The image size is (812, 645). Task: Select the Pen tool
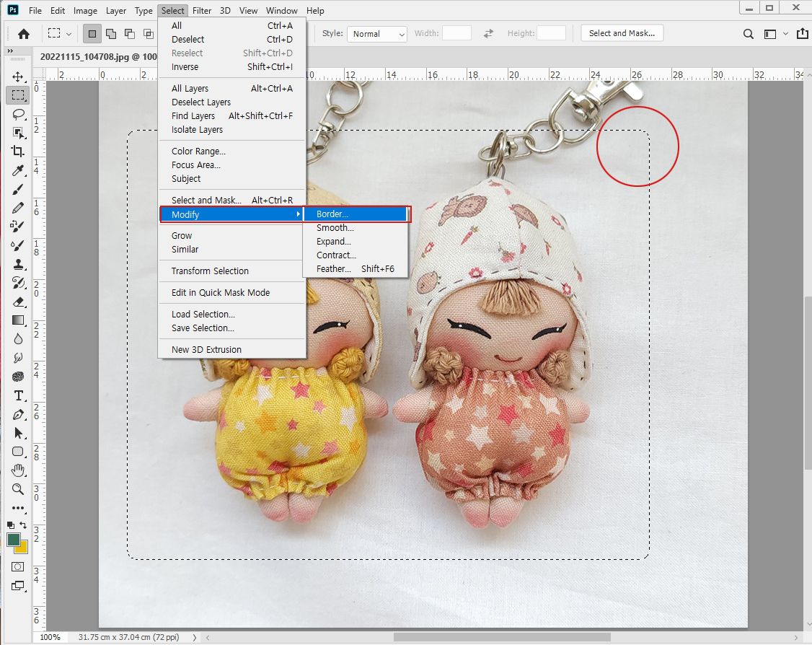tap(18, 414)
